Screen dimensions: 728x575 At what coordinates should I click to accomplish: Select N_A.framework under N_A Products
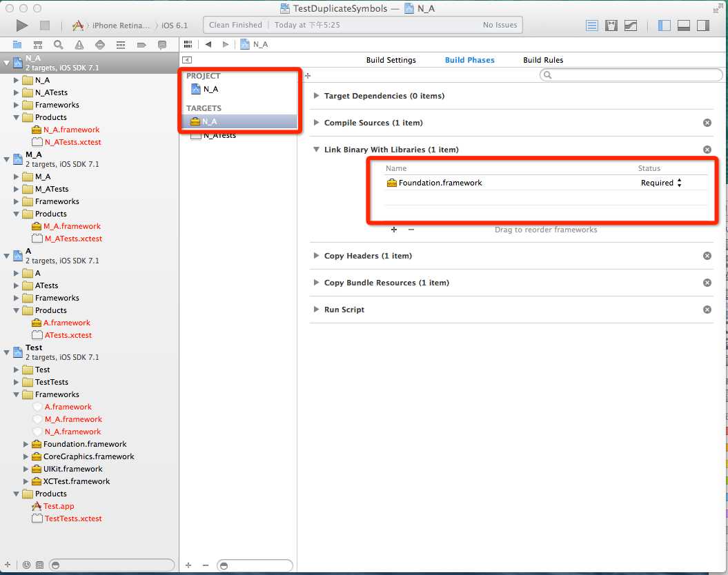tap(72, 130)
